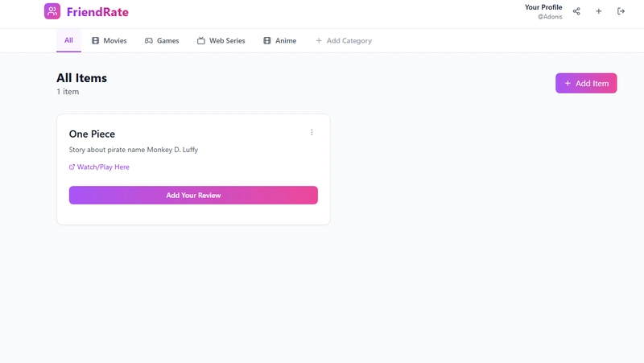The width and height of the screenshot is (644, 363).
Task: Click the @Adonis username
Action: click(550, 17)
